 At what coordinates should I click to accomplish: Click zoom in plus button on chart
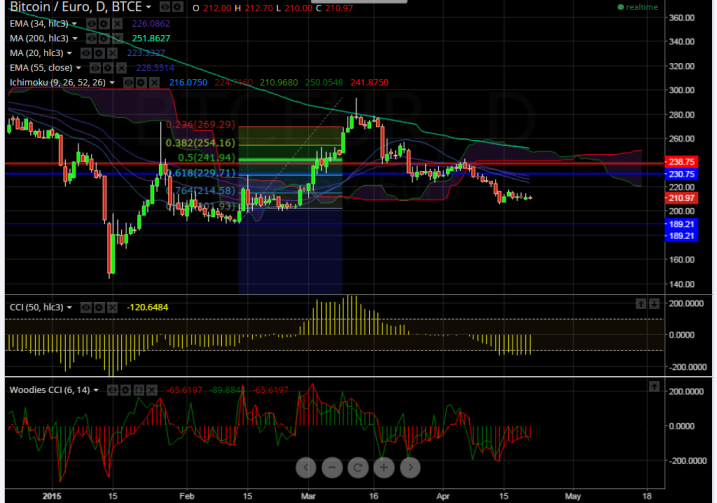(384, 467)
